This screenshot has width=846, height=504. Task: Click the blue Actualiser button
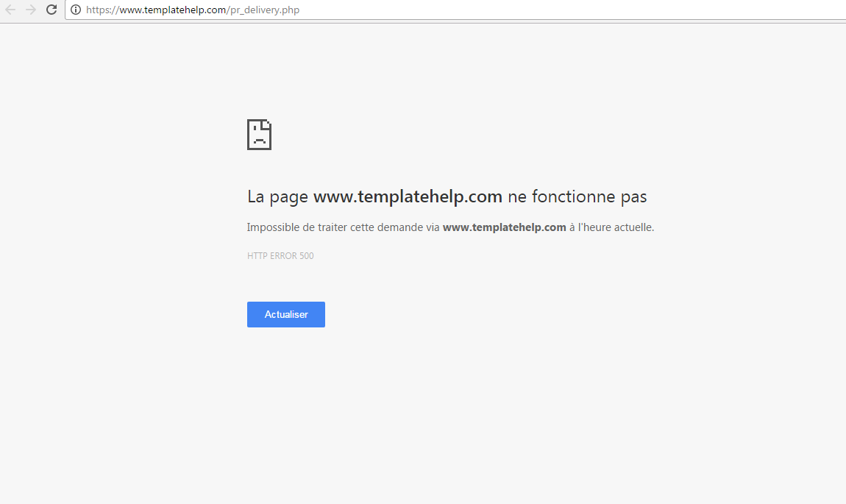[286, 314]
